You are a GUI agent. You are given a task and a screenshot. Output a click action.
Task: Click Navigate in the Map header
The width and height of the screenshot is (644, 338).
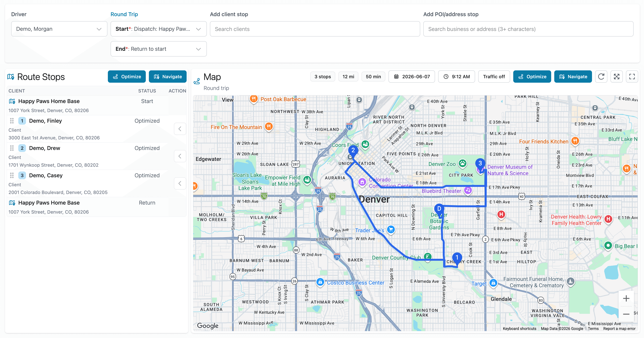click(573, 77)
